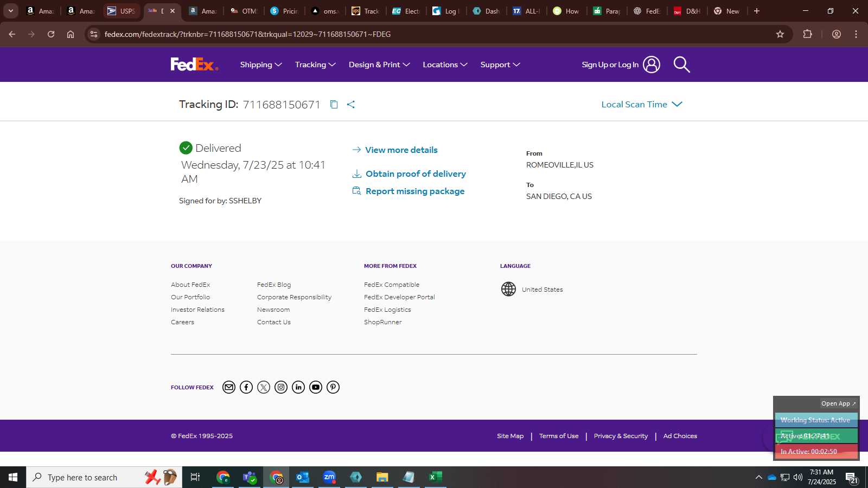Image resolution: width=868 pixels, height=488 pixels.
Task: Expand the Design & Print menu
Action: [379, 65]
